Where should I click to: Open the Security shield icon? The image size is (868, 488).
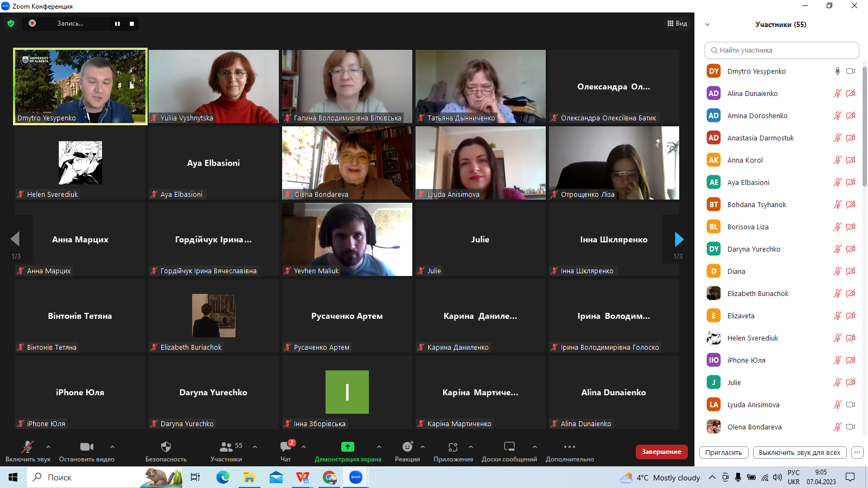166,447
